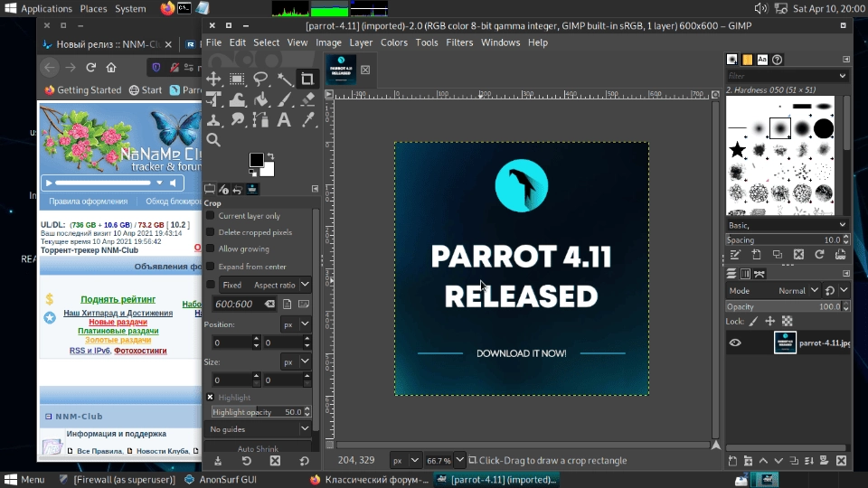The width and height of the screenshot is (868, 488).
Task: Toggle lock alpha channel for layer
Action: click(x=788, y=321)
